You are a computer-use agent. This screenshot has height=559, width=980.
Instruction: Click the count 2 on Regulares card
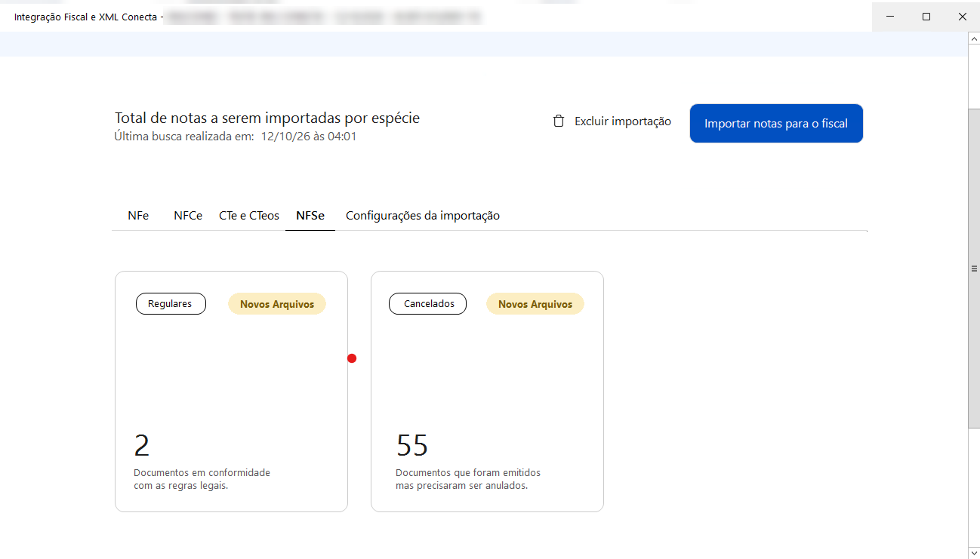(142, 445)
